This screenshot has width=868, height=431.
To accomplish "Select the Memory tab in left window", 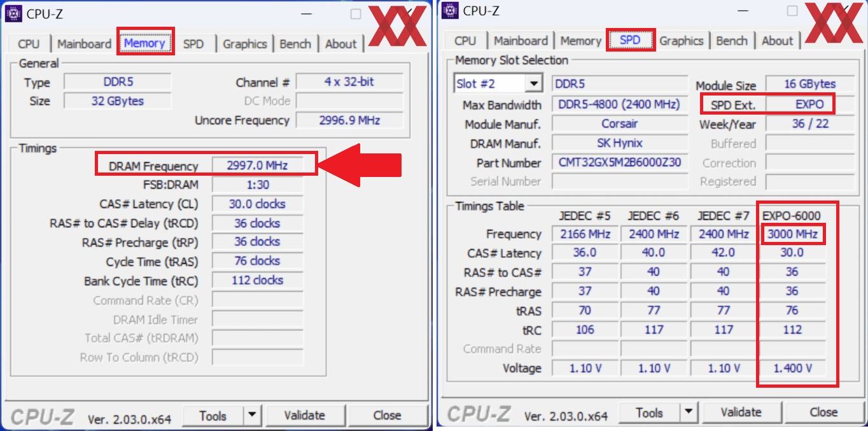I will 144,43.
